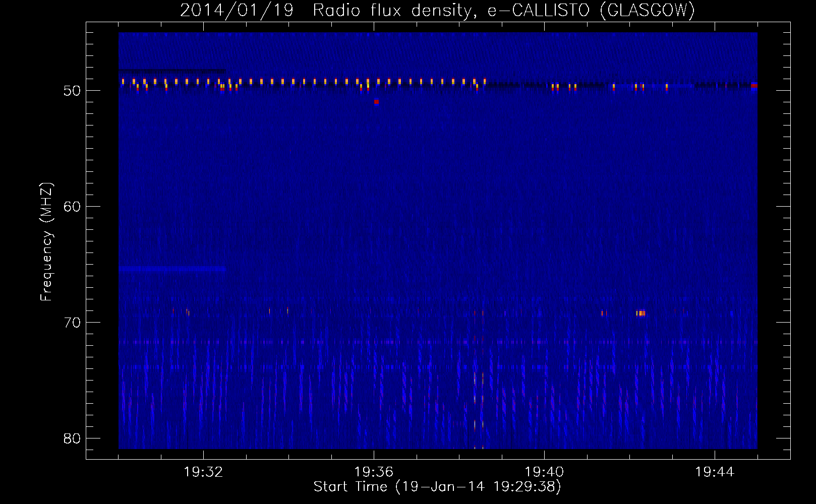Click the 19:36 time tick label
This screenshot has width=816, height=504.
point(374,472)
